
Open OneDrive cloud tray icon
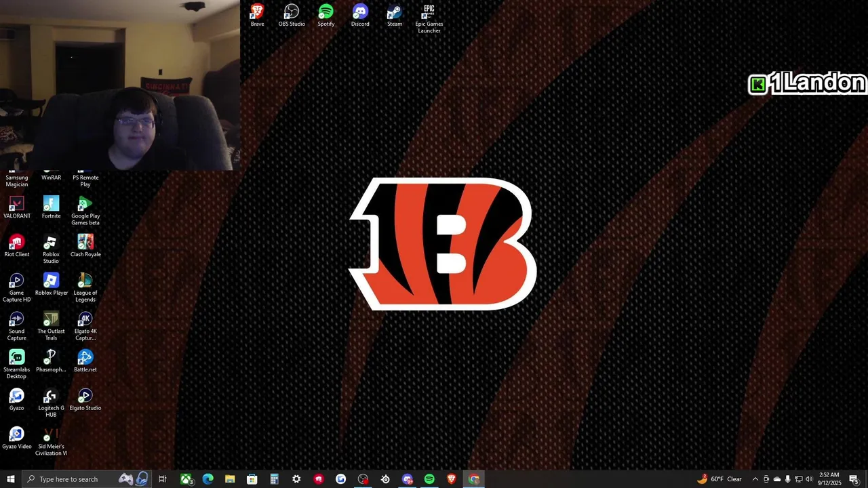777,479
